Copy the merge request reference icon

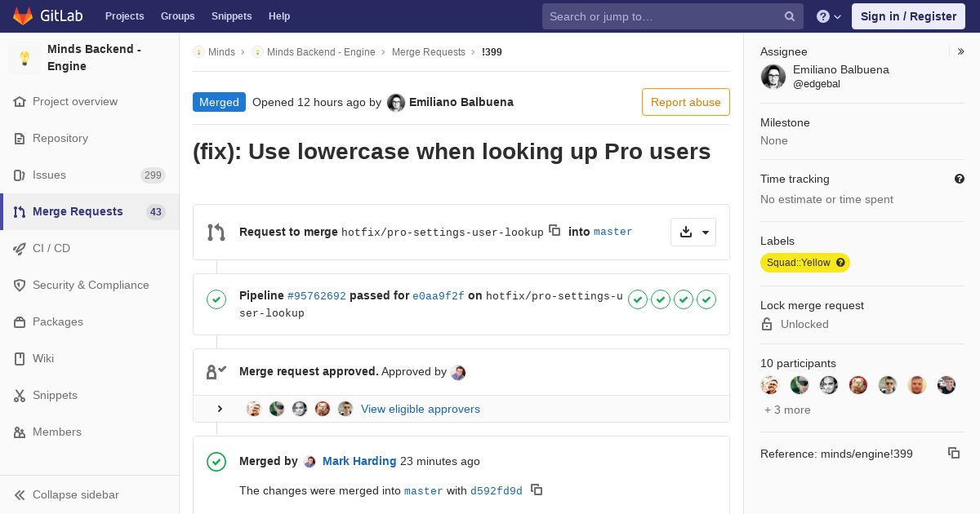click(954, 453)
